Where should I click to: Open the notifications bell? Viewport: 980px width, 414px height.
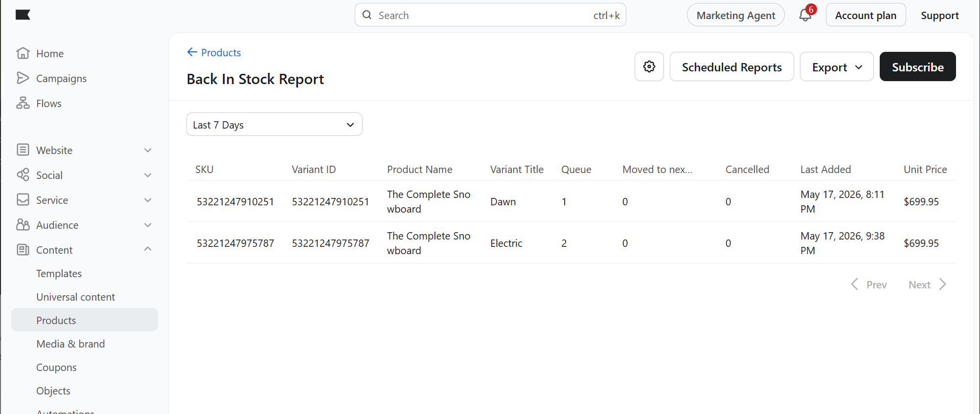coord(805,15)
